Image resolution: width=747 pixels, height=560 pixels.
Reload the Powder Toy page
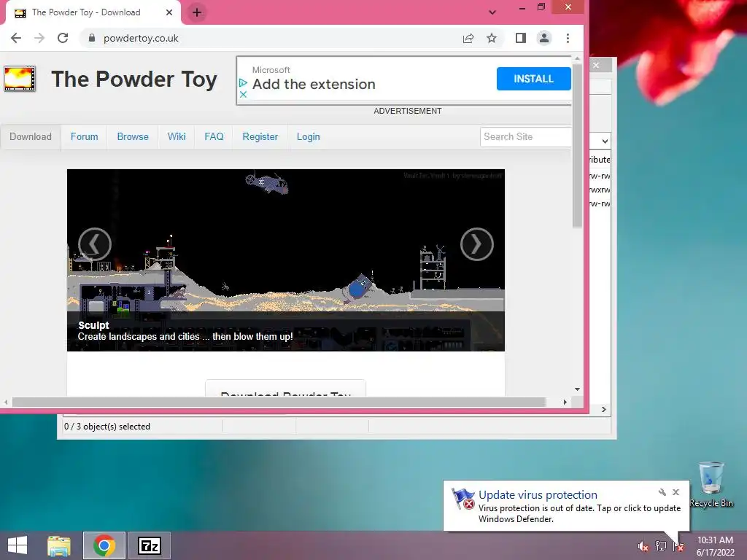pyautogui.click(x=63, y=38)
